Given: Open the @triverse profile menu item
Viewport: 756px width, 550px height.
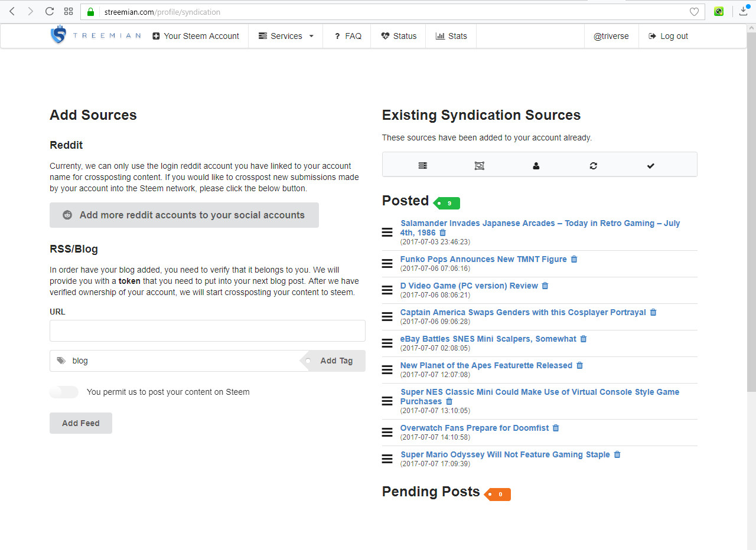Looking at the screenshot, I should click(611, 36).
